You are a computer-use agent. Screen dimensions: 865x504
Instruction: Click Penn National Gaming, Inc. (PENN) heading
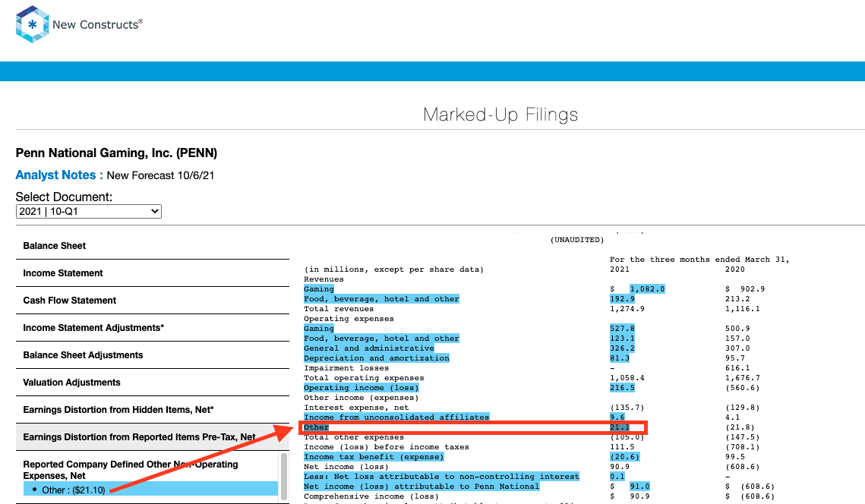pos(116,153)
